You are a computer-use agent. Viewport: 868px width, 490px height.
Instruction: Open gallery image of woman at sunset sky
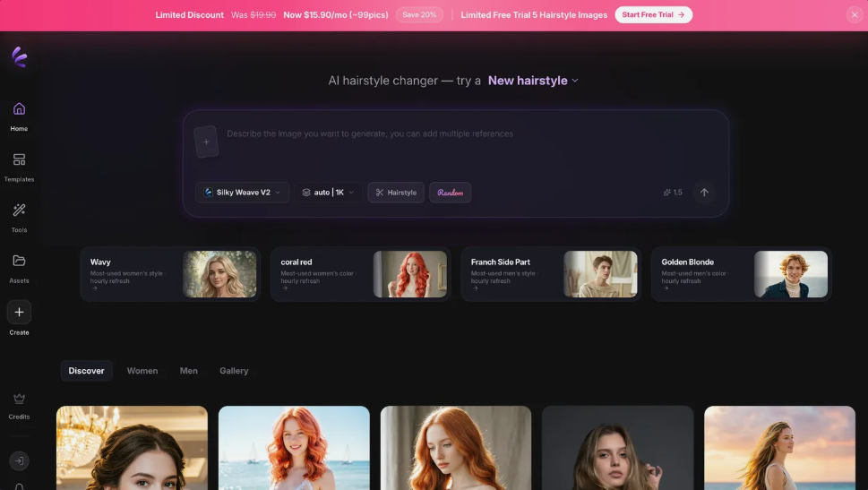[x=779, y=448]
